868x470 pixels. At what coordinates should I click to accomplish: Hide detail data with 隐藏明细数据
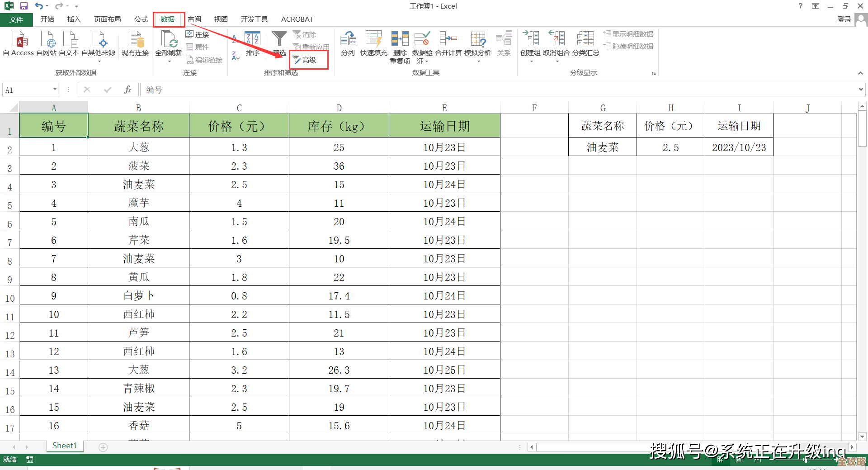pos(628,46)
